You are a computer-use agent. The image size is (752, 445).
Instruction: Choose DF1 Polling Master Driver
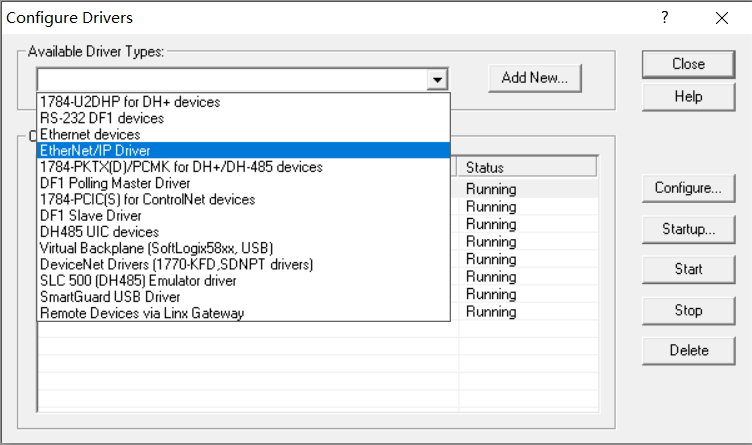point(115,183)
